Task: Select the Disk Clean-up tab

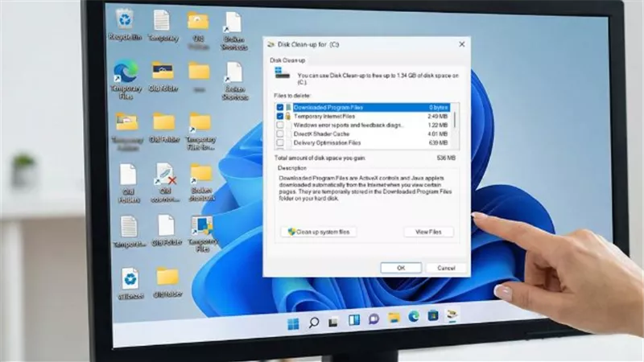Action: [x=287, y=60]
